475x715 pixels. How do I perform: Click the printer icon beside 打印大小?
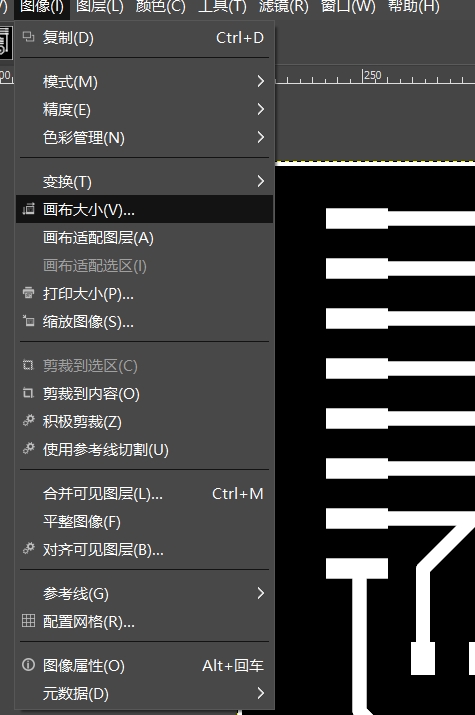tap(28, 293)
